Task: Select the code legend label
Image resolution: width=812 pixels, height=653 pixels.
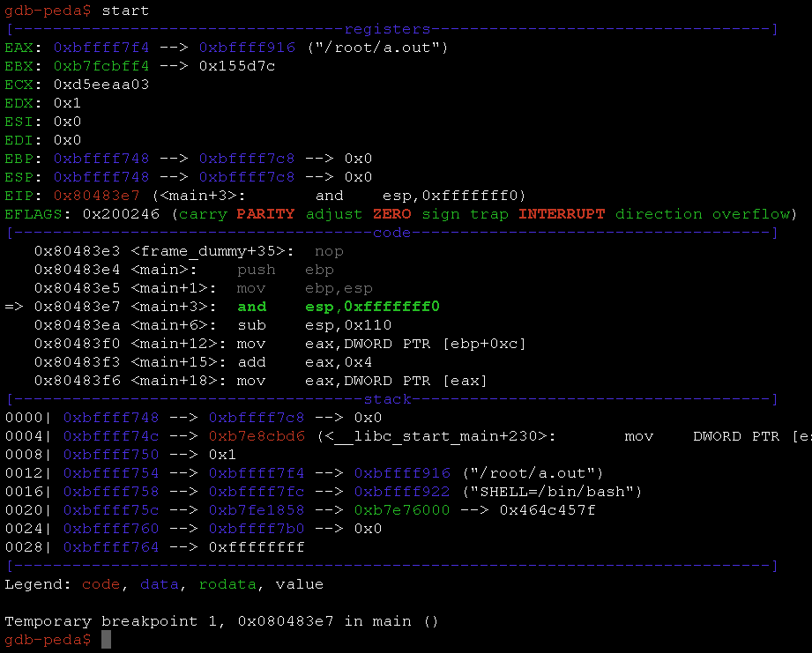Action: [100, 583]
